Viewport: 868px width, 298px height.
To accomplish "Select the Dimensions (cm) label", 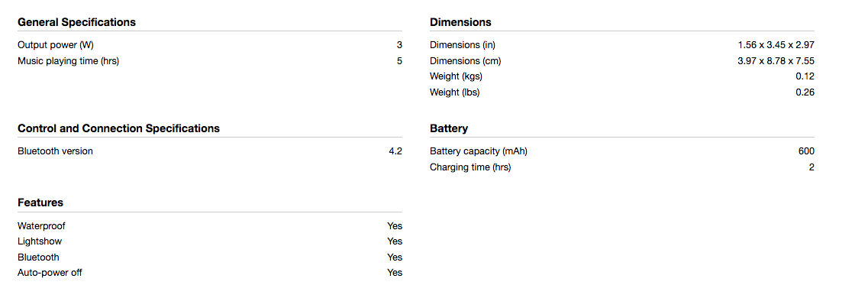I will click(x=465, y=61).
